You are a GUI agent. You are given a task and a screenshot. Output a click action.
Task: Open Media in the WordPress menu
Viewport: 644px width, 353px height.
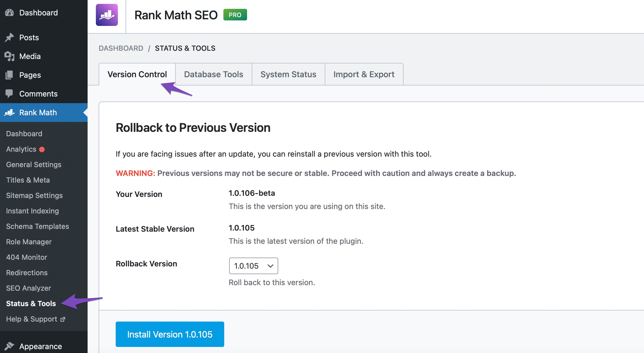coord(44,56)
